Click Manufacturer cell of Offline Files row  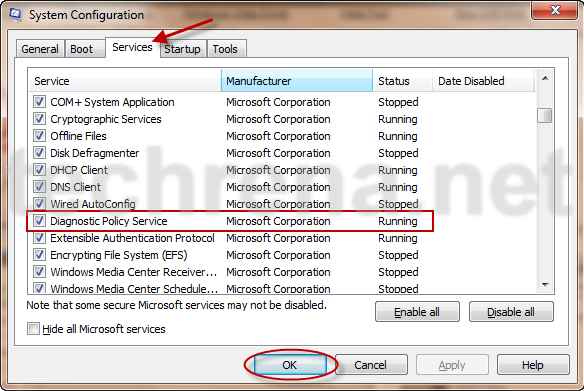click(x=278, y=136)
